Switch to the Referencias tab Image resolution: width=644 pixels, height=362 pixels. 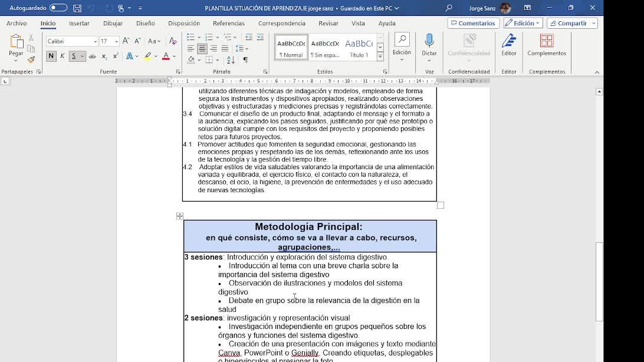(228, 23)
